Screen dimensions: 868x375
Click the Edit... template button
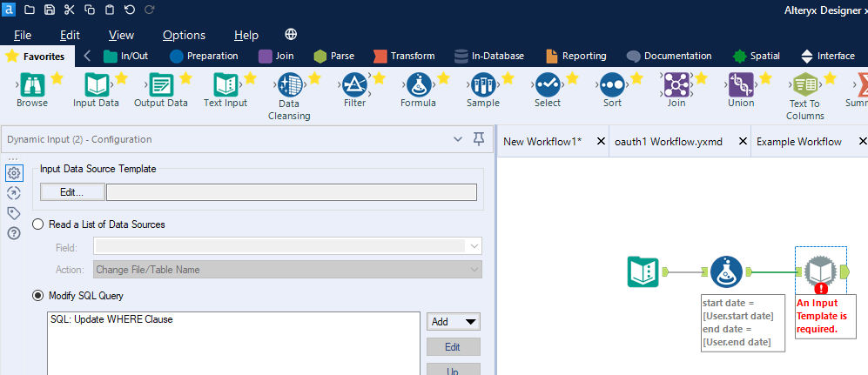tap(72, 192)
